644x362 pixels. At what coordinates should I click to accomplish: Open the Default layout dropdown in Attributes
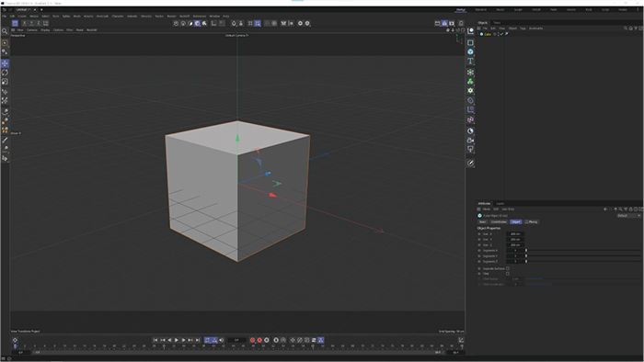coord(628,216)
